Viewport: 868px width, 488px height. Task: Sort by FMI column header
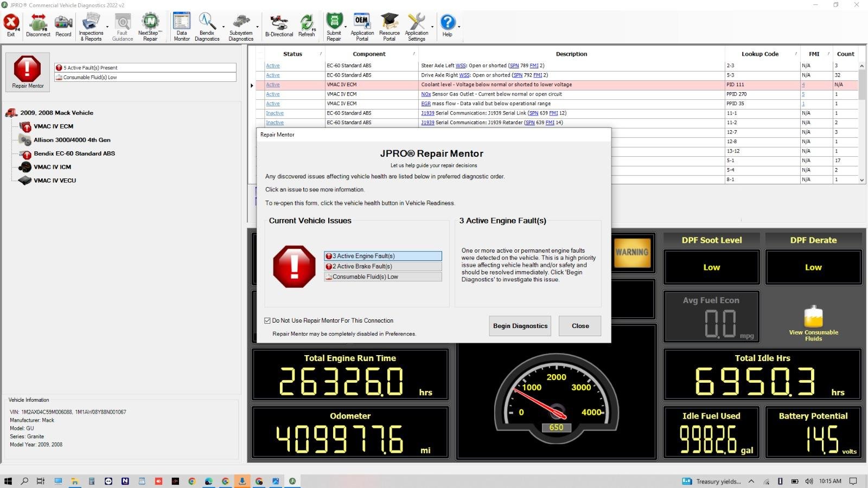pyautogui.click(x=814, y=54)
